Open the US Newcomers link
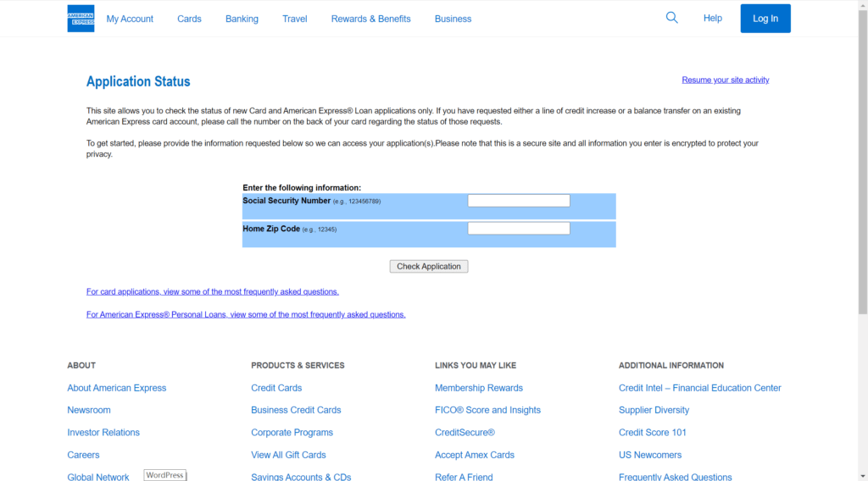Viewport: 868px width, 481px height. pos(650,455)
